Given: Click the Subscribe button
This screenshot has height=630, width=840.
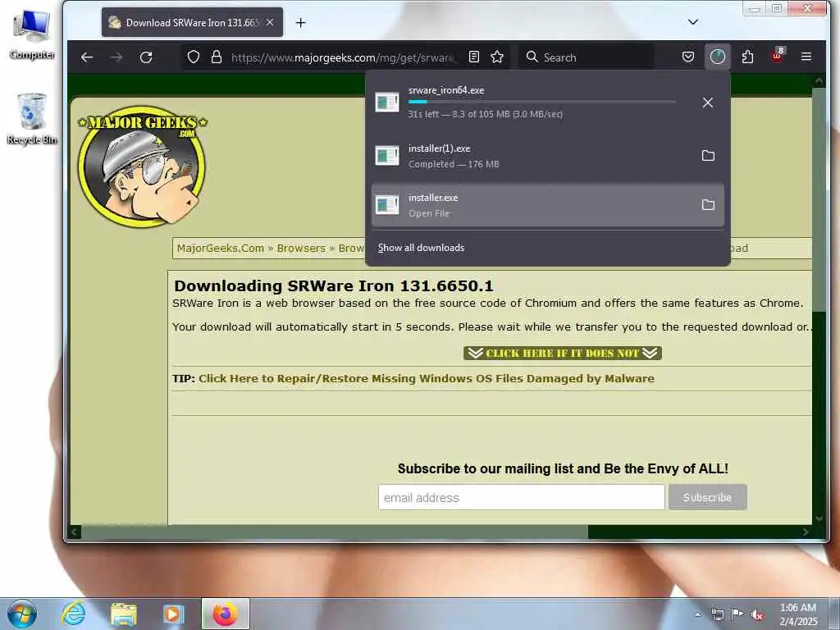Looking at the screenshot, I should pos(708,498).
